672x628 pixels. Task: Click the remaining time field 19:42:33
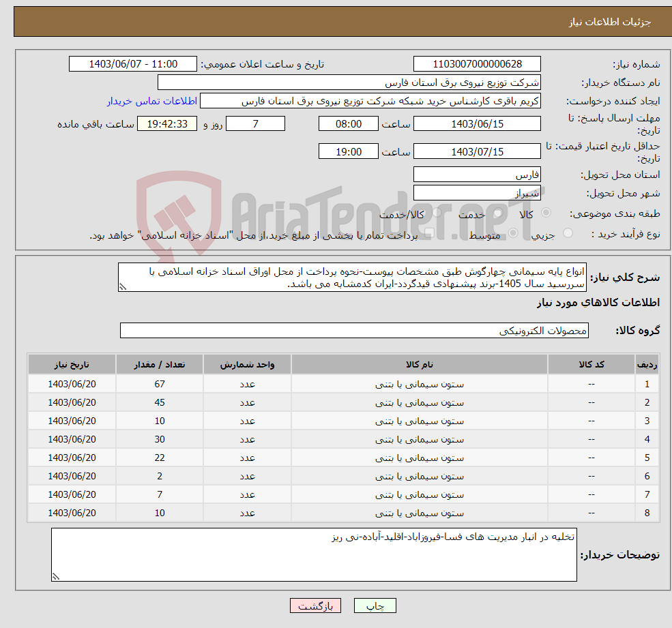point(167,124)
